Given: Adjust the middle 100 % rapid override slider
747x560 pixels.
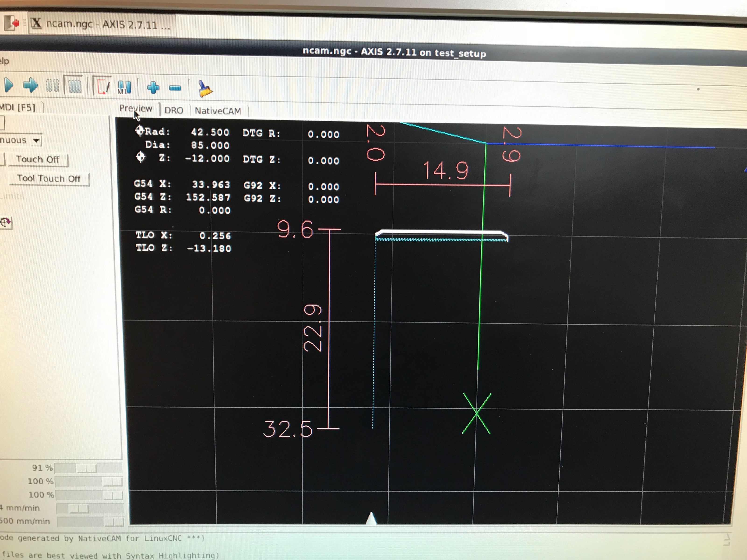Looking at the screenshot, I should tap(89, 481).
